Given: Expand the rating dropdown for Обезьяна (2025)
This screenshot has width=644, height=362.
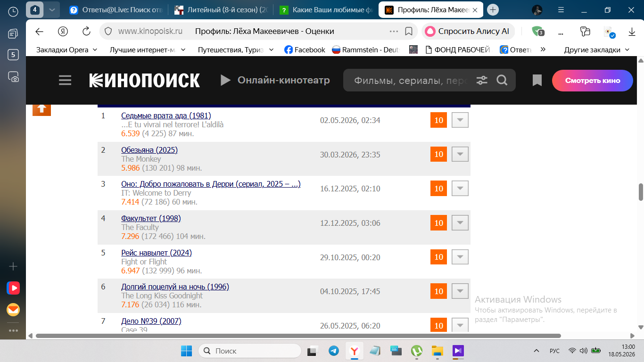Looking at the screenshot, I should (x=460, y=154).
